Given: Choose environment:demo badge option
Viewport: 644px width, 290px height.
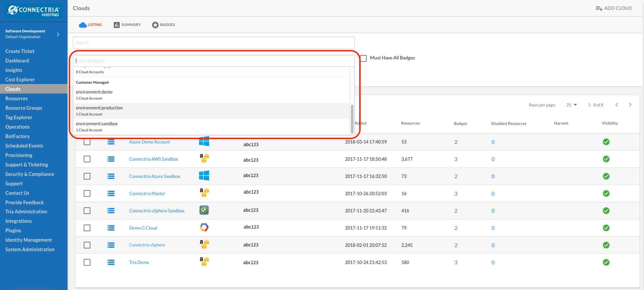Looking at the screenshot, I should click(x=212, y=95).
